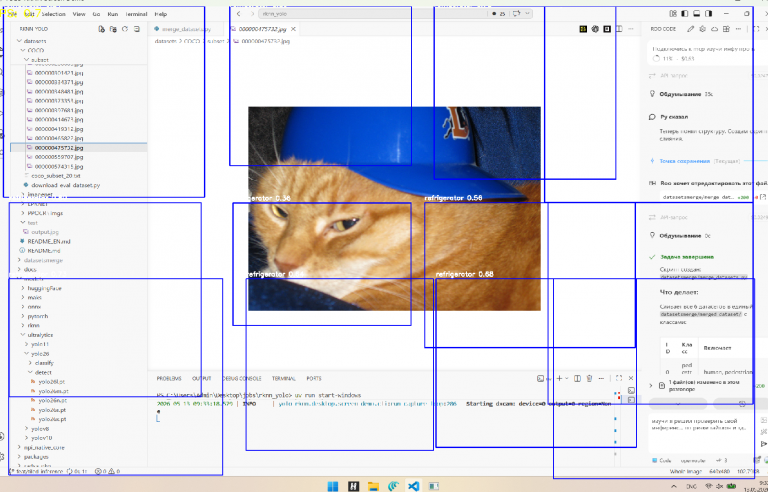Open the Go menu
The height and width of the screenshot is (492, 768).
click(x=96, y=14)
